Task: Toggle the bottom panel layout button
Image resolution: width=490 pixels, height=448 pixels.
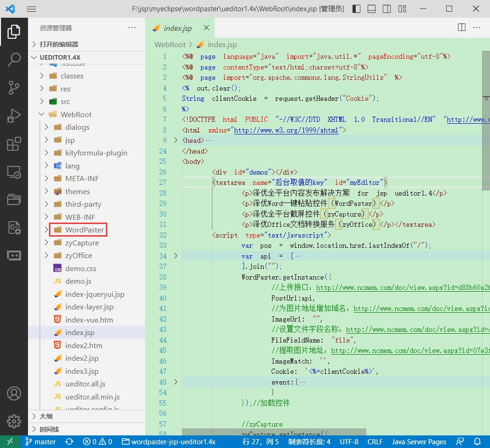Action: tap(371, 9)
